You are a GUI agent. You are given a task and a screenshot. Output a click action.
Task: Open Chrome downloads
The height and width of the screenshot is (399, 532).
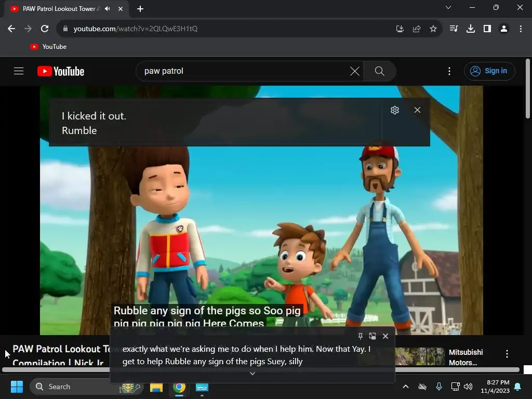tap(471, 29)
